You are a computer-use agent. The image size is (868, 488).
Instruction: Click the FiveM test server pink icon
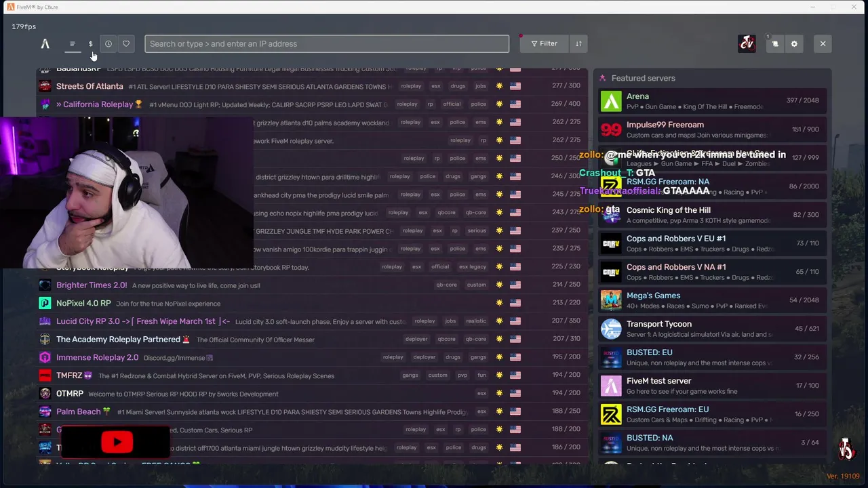tap(611, 386)
